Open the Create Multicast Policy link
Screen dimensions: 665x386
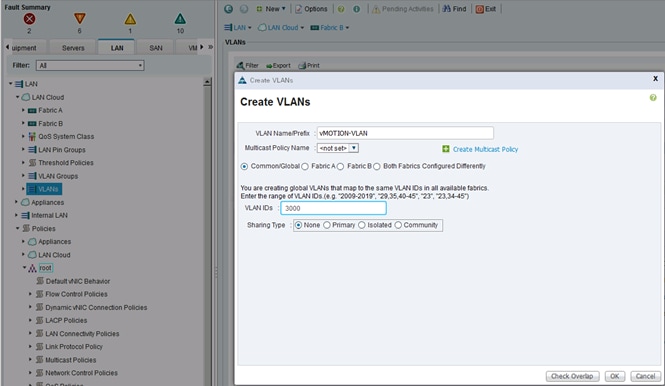485,149
